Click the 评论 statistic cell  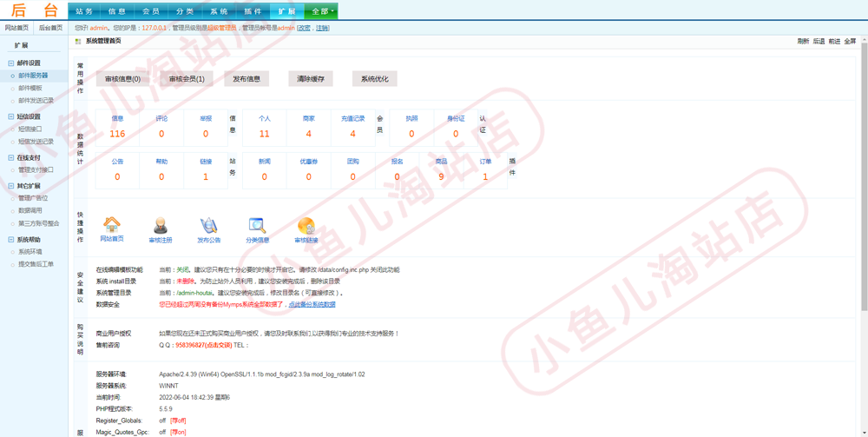(x=161, y=128)
